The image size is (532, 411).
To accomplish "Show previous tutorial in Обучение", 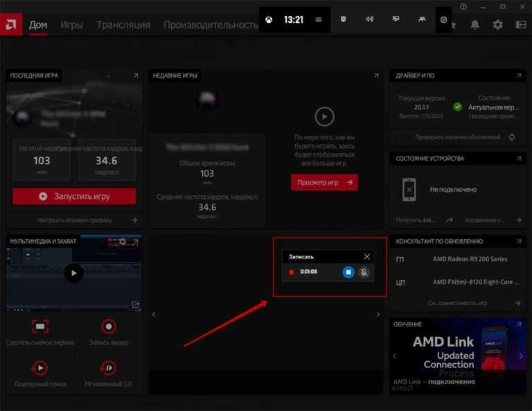I will click(x=394, y=356).
